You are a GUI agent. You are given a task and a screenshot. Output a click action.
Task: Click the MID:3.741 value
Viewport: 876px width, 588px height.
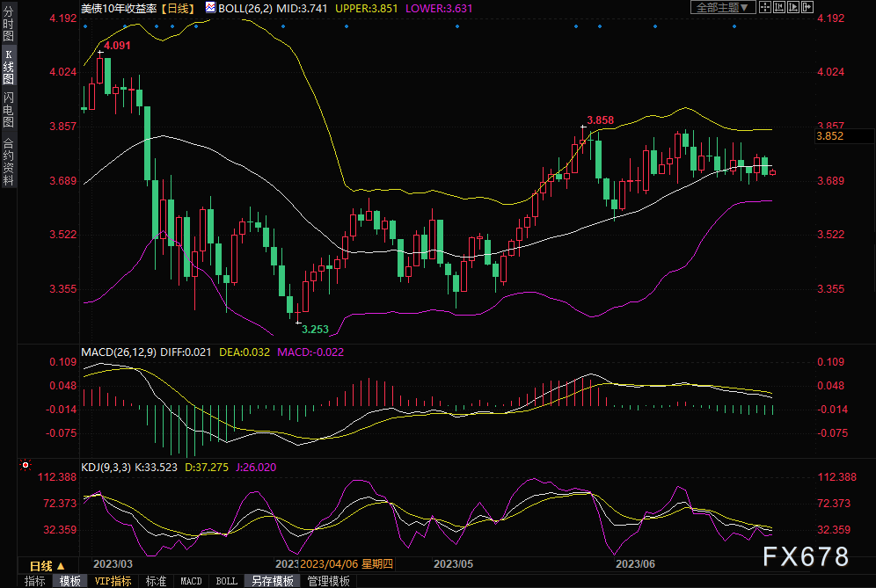pos(302,9)
